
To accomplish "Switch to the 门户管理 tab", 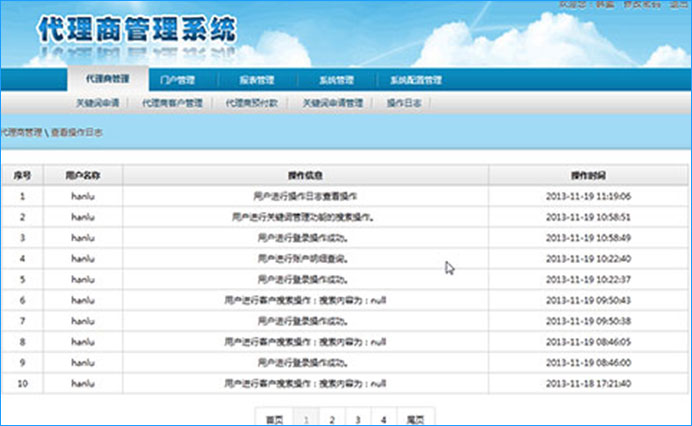I will pyautogui.click(x=177, y=79).
